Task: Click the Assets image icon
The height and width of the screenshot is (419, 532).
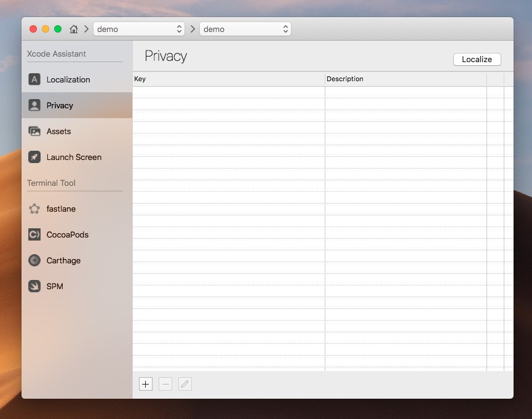Action: [x=34, y=131]
